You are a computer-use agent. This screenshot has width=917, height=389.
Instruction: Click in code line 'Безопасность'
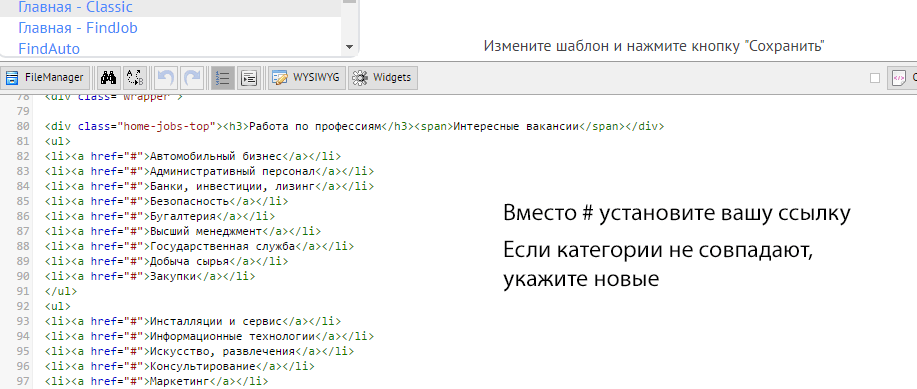pyautogui.click(x=166, y=201)
